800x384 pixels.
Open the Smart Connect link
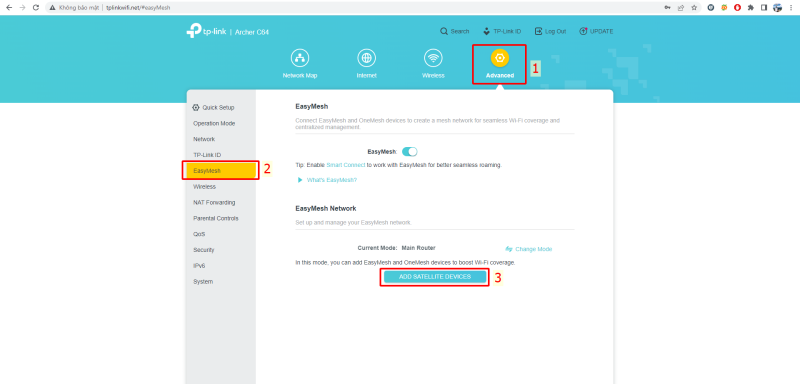(x=346, y=165)
